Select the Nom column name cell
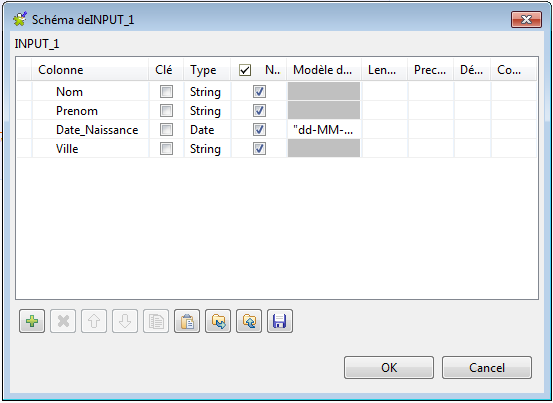Image resolution: width=553 pixels, height=403 pixels. point(90,92)
